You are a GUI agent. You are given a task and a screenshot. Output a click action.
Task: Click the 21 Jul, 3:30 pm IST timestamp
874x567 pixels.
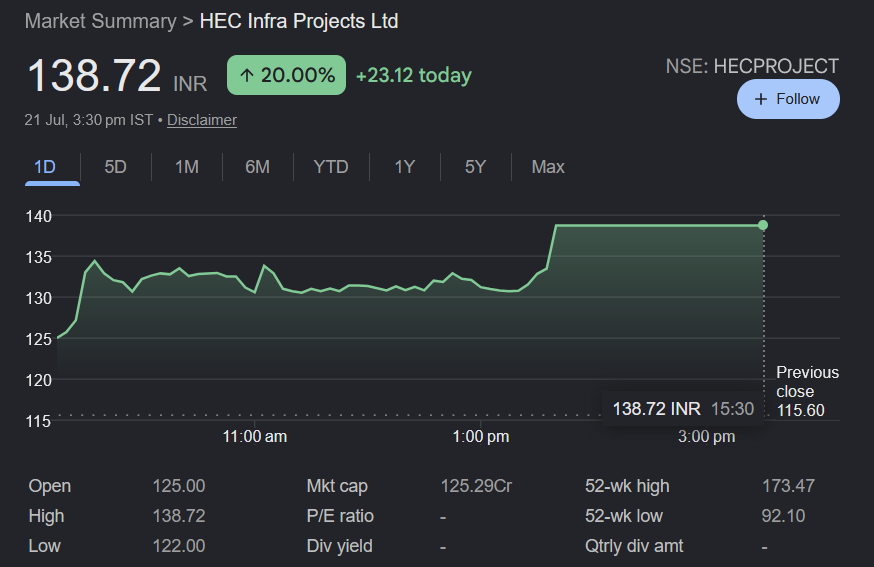[88, 120]
